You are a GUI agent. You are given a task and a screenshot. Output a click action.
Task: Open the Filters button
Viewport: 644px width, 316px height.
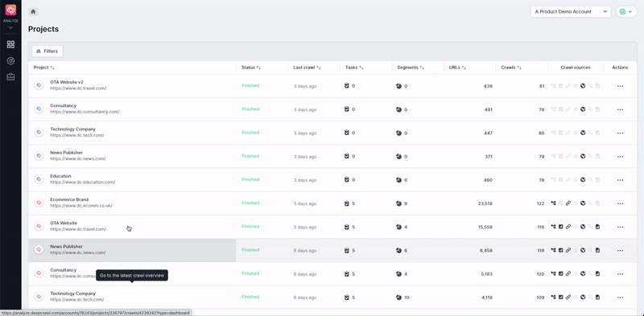click(x=47, y=51)
